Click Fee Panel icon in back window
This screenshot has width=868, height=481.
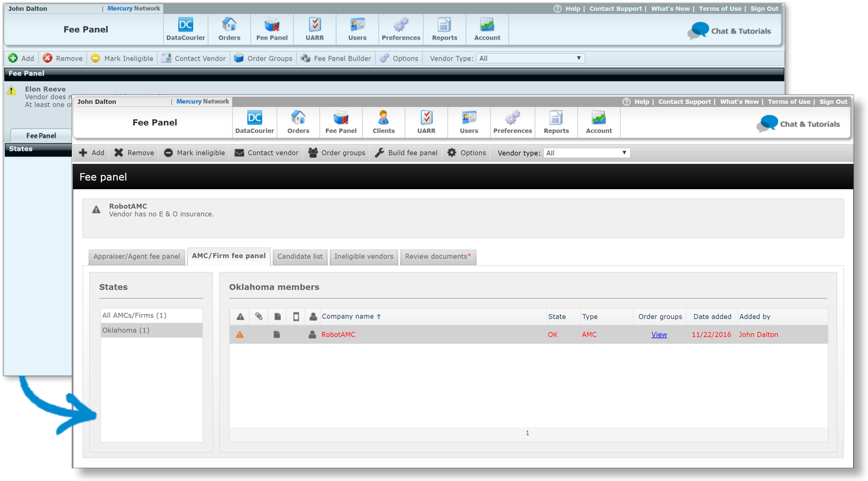(x=272, y=29)
